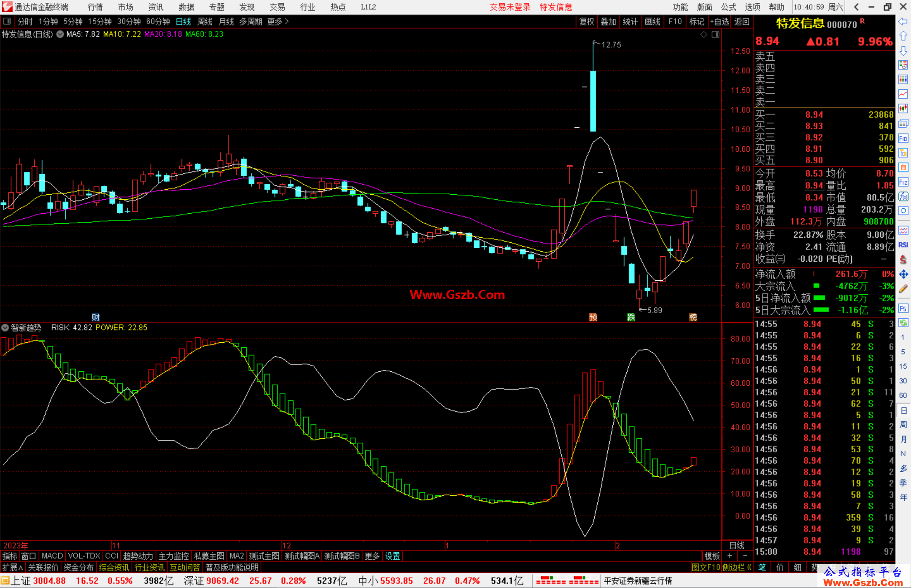911x588 pixels.
Task: Click the 财 event marker on timeline
Action: point(96,317)
